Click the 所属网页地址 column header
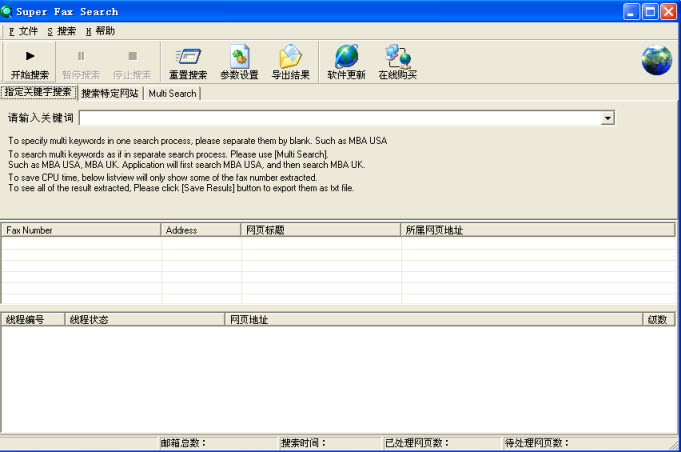Viewport: 681px width, 452px height. click(537, 230)
